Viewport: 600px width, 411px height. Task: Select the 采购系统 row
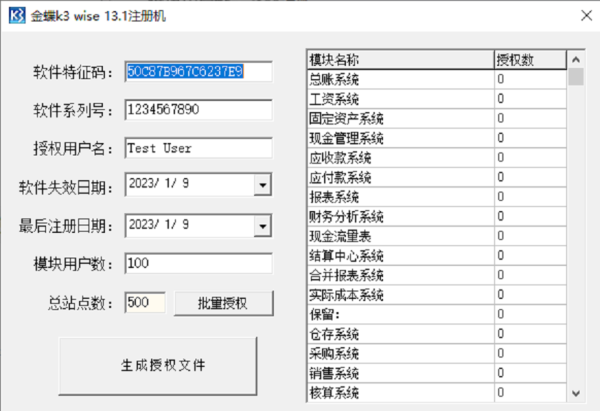pyautogui.click(x=437, y=354)
